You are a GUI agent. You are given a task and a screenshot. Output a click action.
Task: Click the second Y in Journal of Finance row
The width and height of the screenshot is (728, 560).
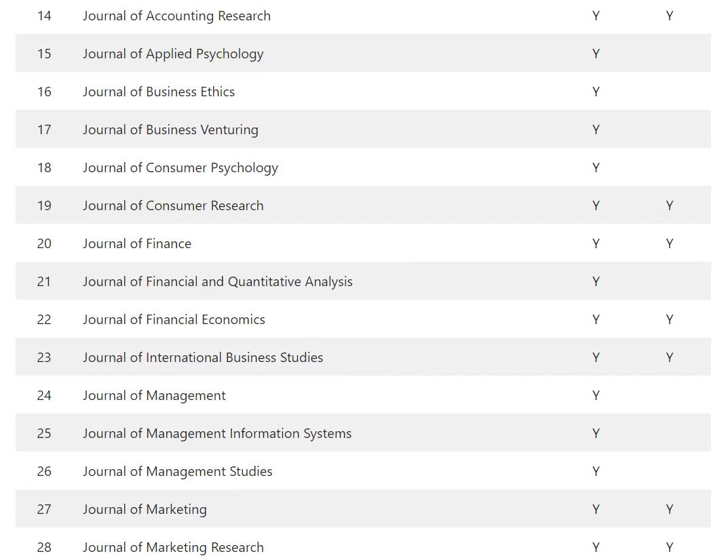(670, 243)
